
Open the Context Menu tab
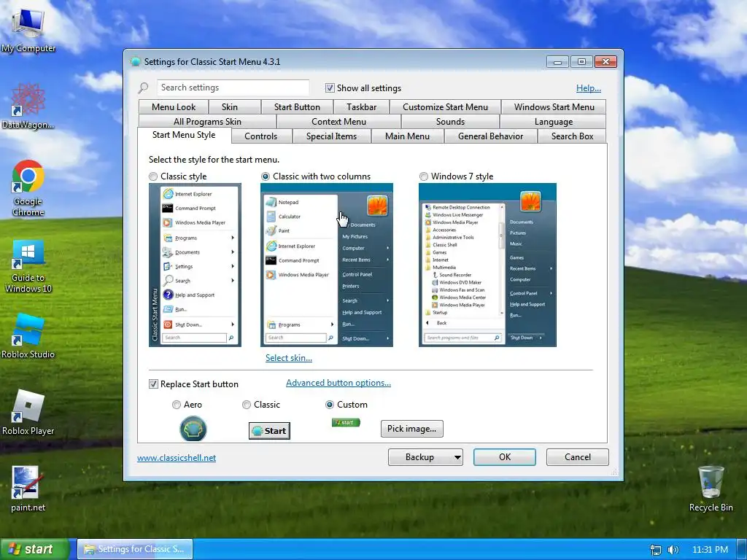point(338,122)
